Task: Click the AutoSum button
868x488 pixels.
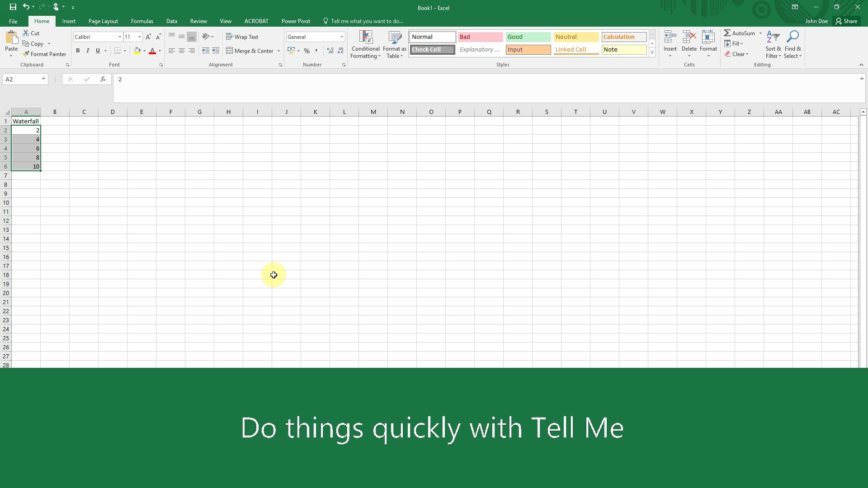Action: click(x=740, y=33)
